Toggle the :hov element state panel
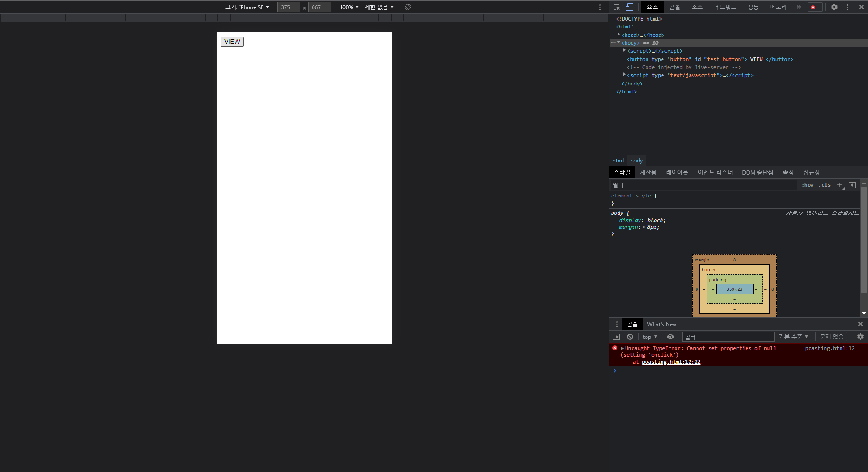The image size is (868, 472). (808, 185)
